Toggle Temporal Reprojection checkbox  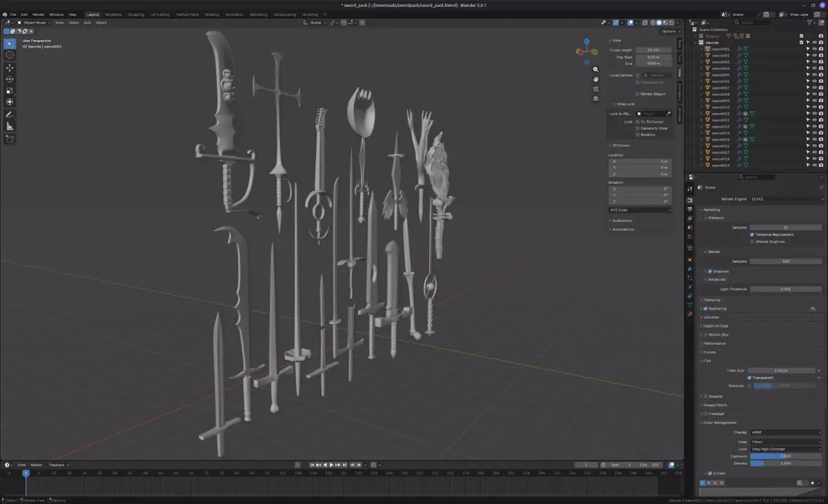[x=752, y=234]
